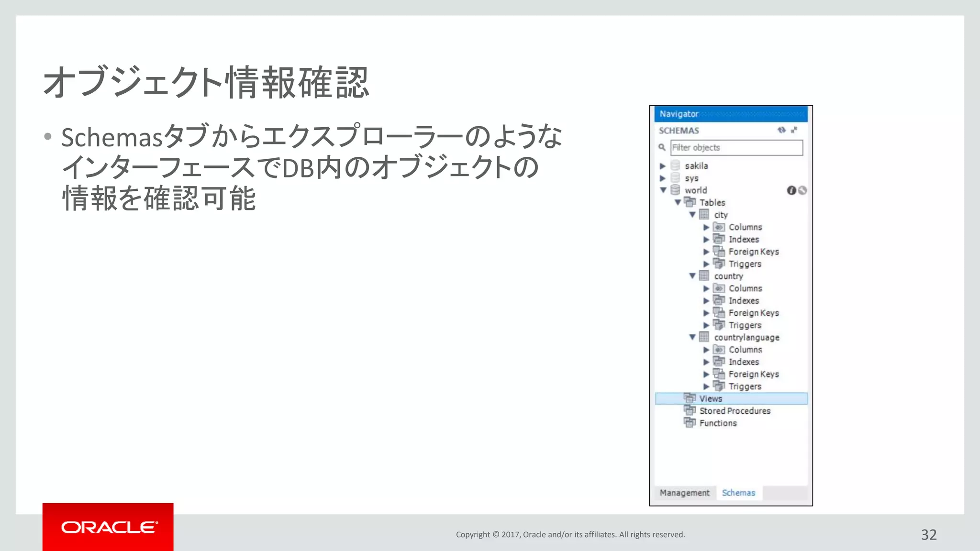The width and height of the screenshot is (980, 551).
Task: Expand Columns under countrylanguage
Action: point(706,350)
